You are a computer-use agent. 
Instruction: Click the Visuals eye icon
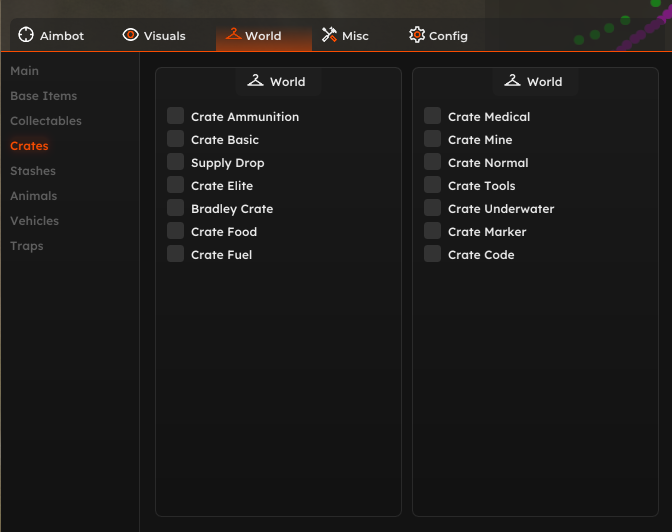pos(130,35)
